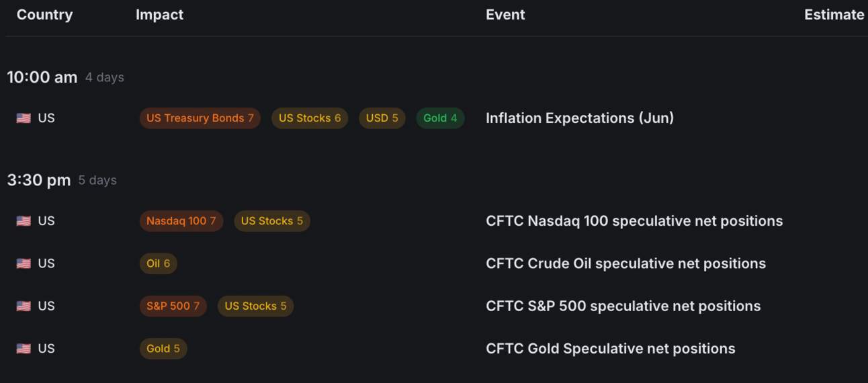The image size is (868, 383).
Task: Select the Nasdaq 100 7 impact tag
Action: 181,221
